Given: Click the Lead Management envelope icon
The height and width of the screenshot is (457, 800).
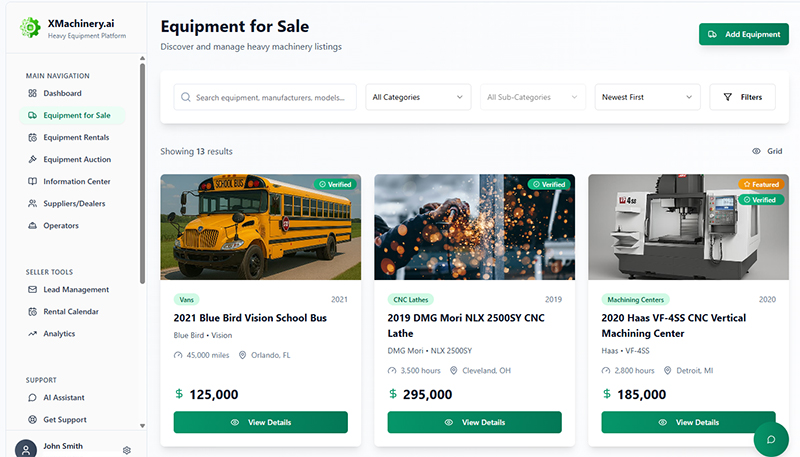Looking at the screenshot, I should coord(33,289).
